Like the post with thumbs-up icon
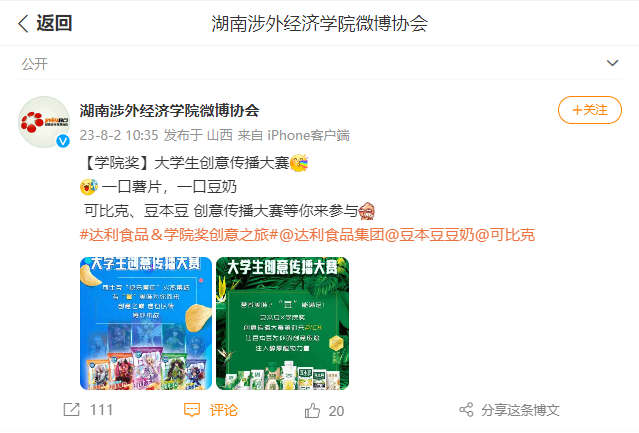639x433 pixels. pos(312,410)
